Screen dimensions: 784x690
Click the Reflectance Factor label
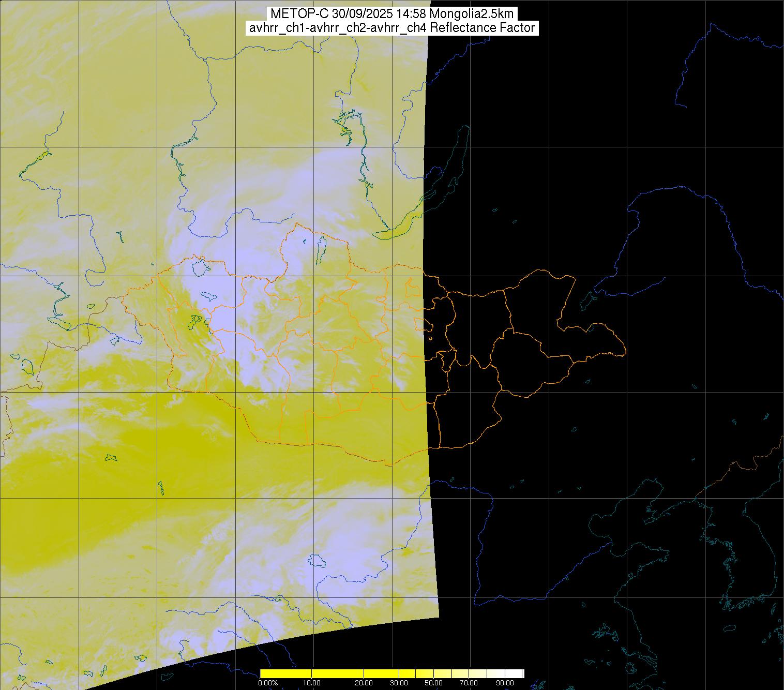click(x=483, y=28)
